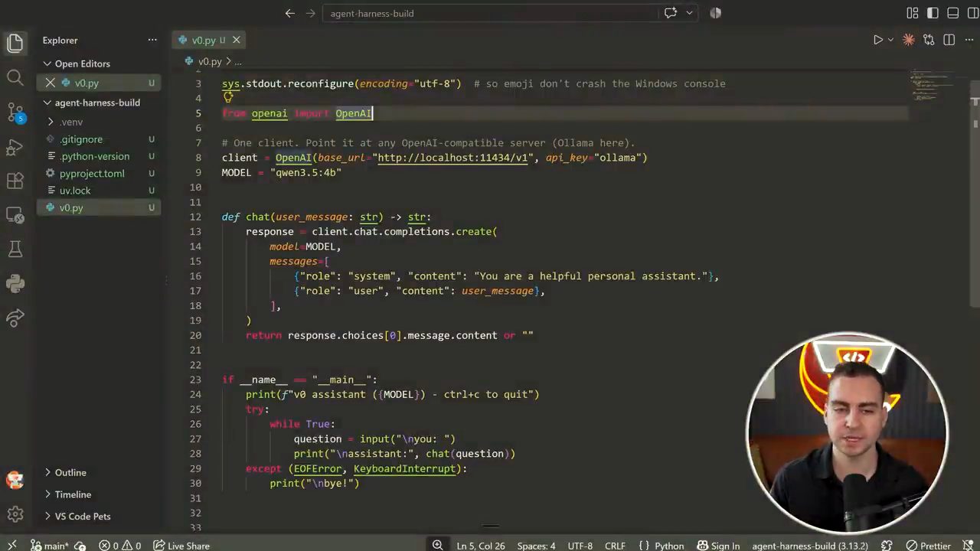Open Run and Debug view

click(x=15, y=147)
